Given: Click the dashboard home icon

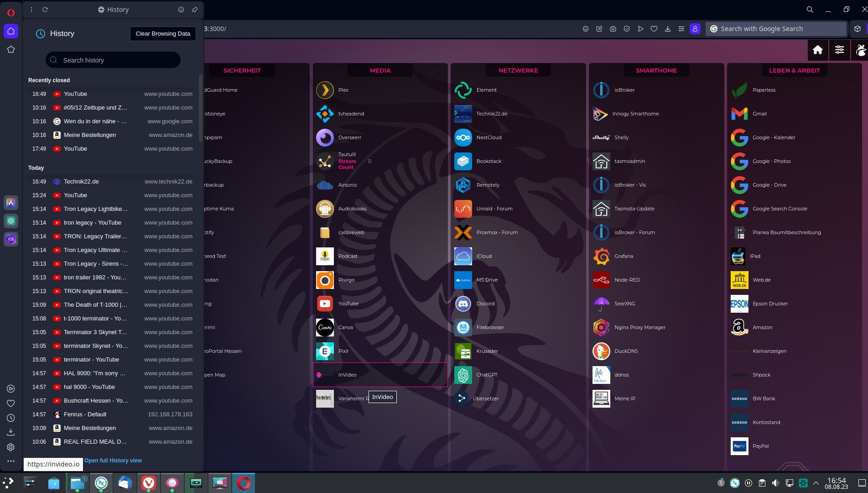Looking at the screenshot, I should pos(818,50).
